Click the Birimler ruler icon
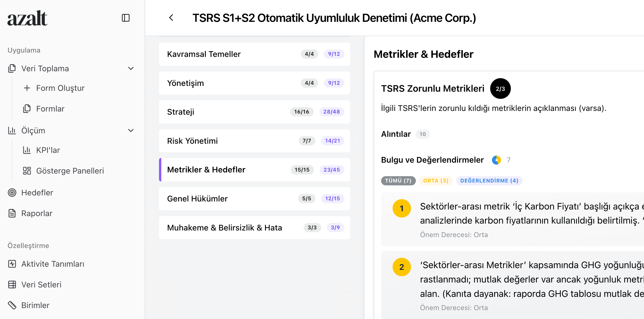This screenshot has width=644, height=319. (12, 305)
